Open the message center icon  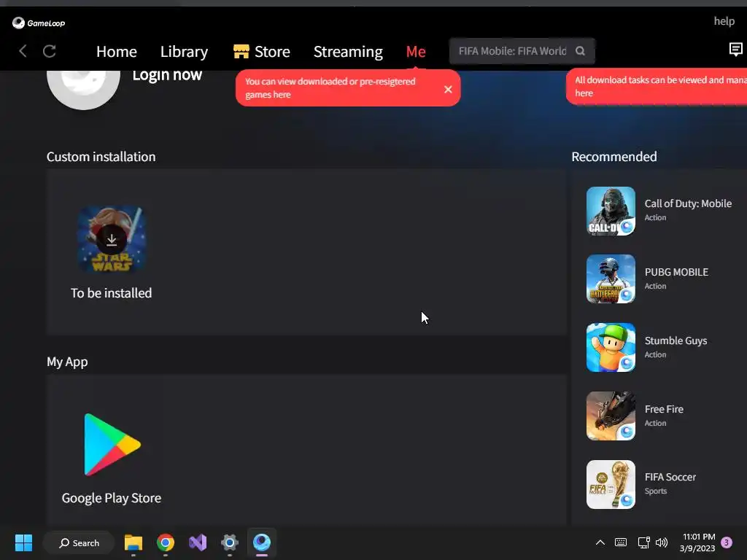pos(735,49)
